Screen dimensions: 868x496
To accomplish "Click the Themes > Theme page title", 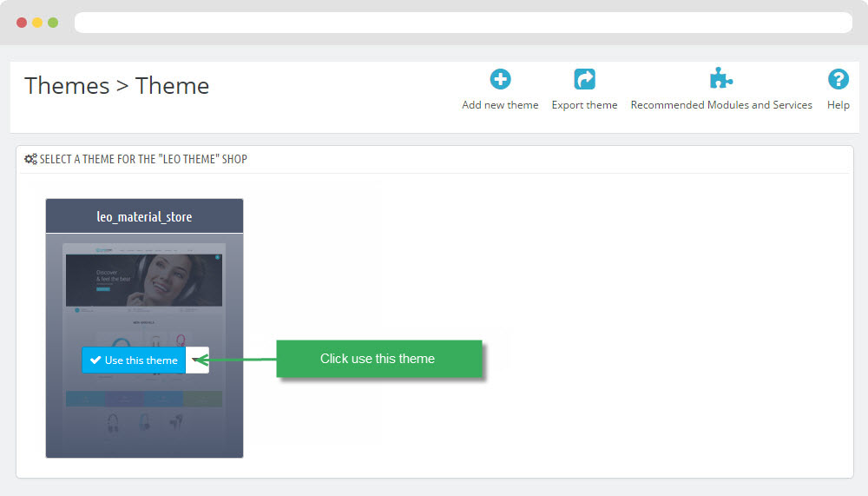I will point(116,86).
